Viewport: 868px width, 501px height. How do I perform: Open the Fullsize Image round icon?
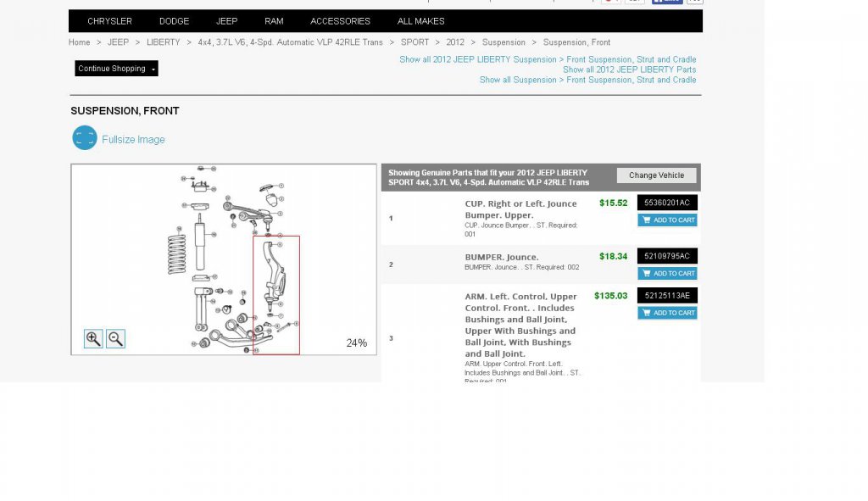(x=85, y=138)
